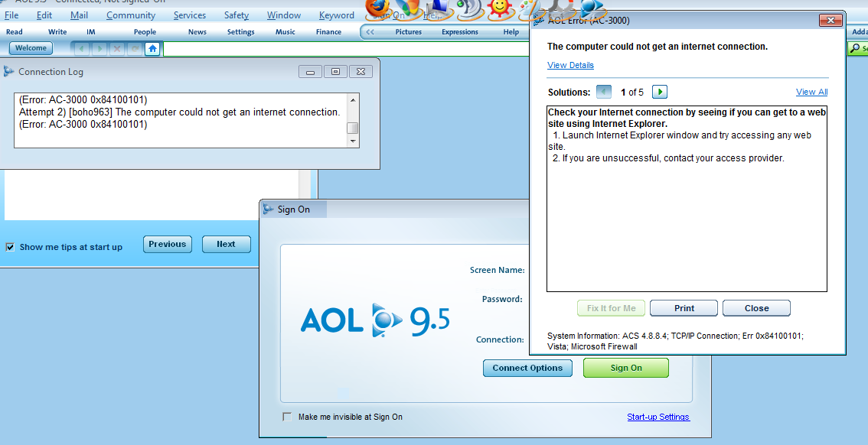Click the Fix It for Me button

(611, 308)
